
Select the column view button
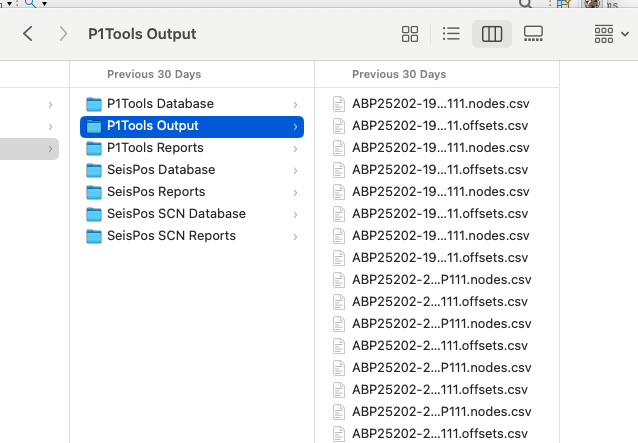(491, 34)
